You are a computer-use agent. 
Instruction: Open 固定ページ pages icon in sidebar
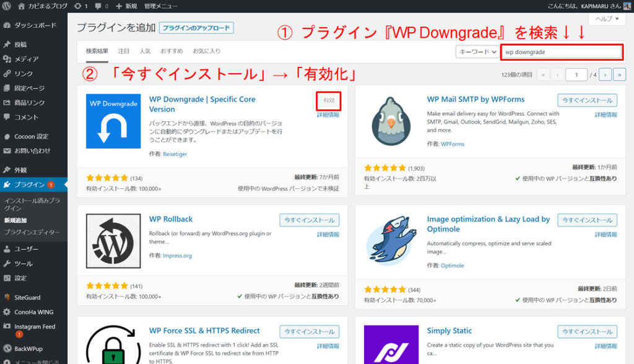click(x=7, y=88)
